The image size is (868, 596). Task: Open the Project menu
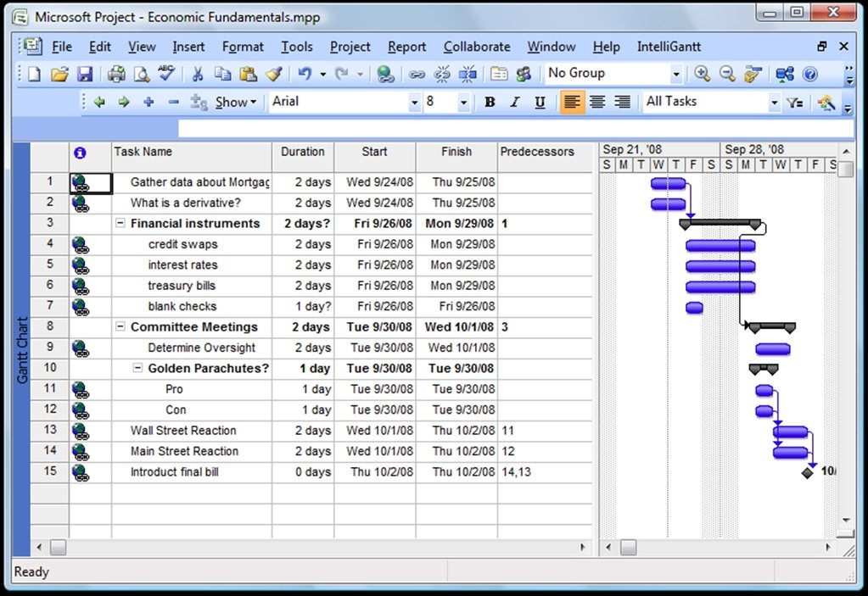point(350,47)
